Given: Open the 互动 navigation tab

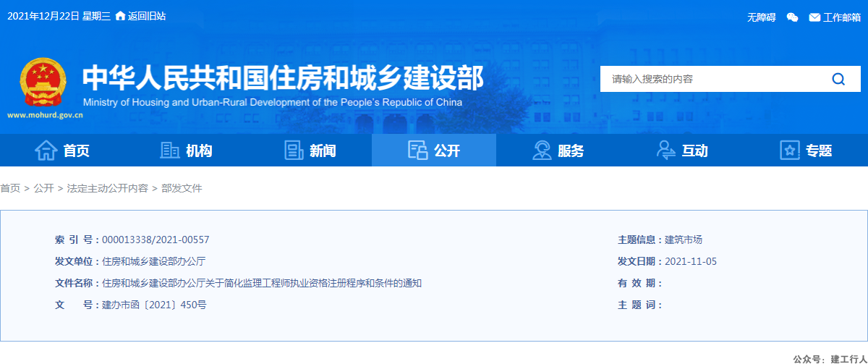Looking at the screenshot, I should click(x=682, y=151).
